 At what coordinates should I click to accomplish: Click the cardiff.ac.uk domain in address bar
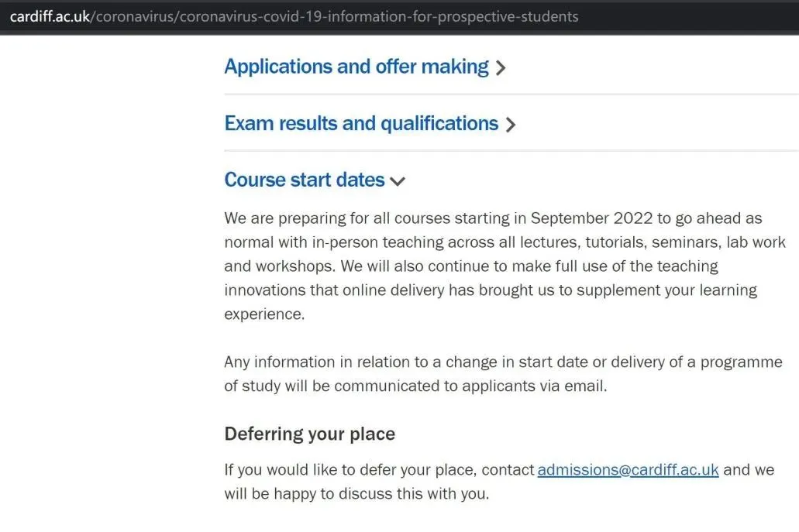50,16
